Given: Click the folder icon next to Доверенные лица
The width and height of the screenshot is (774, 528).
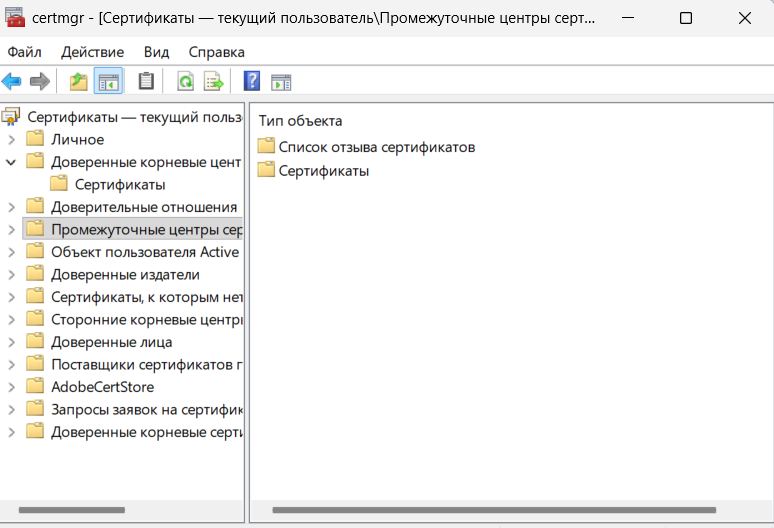Looking at the screenshot, I should click(35, 341).
